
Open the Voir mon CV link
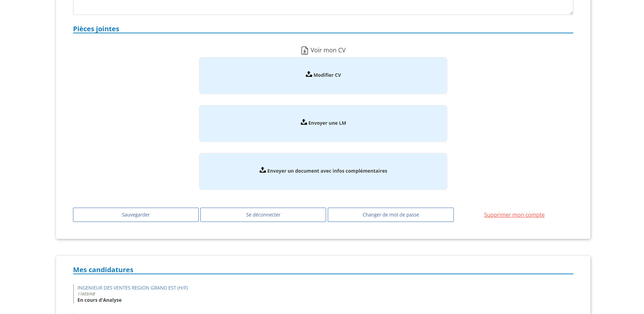click(328, 50)
